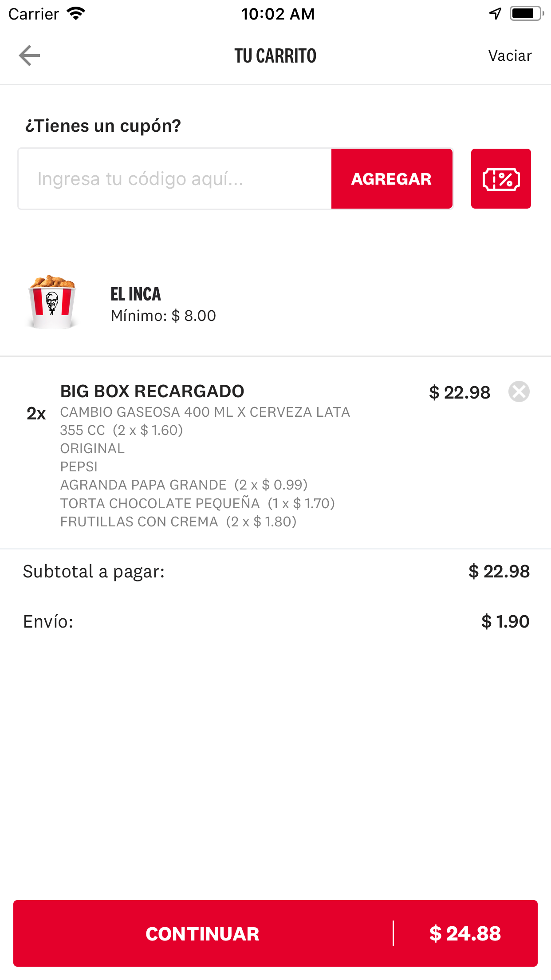Viewport: 551px width, 980px height.
Task: Tap the Wi-Fi status icon
Action: (x=76, y=14)
